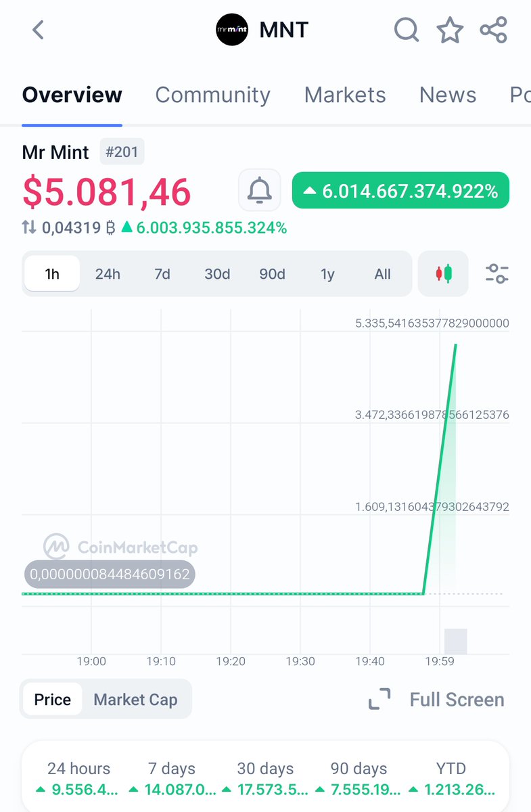Go to the News tab
The height and width of the screenshot is (812, 531).
tap(448, 95)
